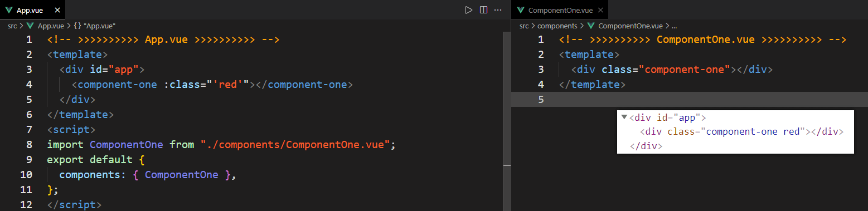The width and height of the screenshot is (868, 211).
Task: Open the breadcrumb ellipsis in right editor
Action: tap(674, 26)
